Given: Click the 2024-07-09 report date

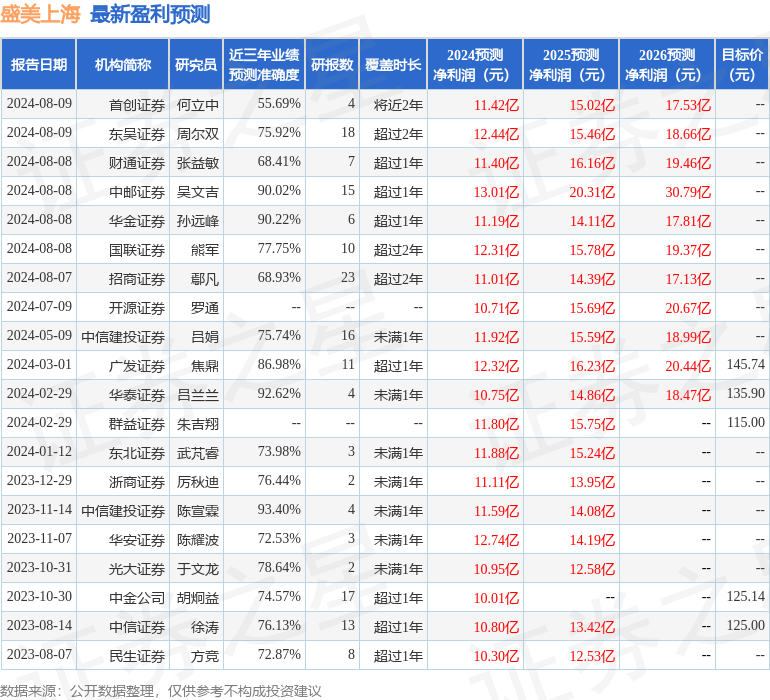Looking at the screenshot, I should pos(39,306).
